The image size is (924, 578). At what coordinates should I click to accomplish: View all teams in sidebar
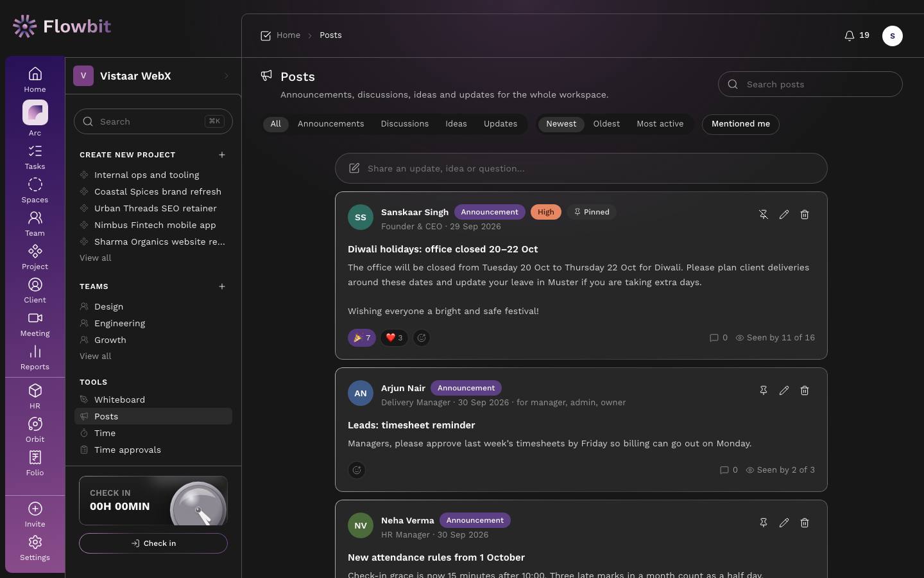[96, 356]
